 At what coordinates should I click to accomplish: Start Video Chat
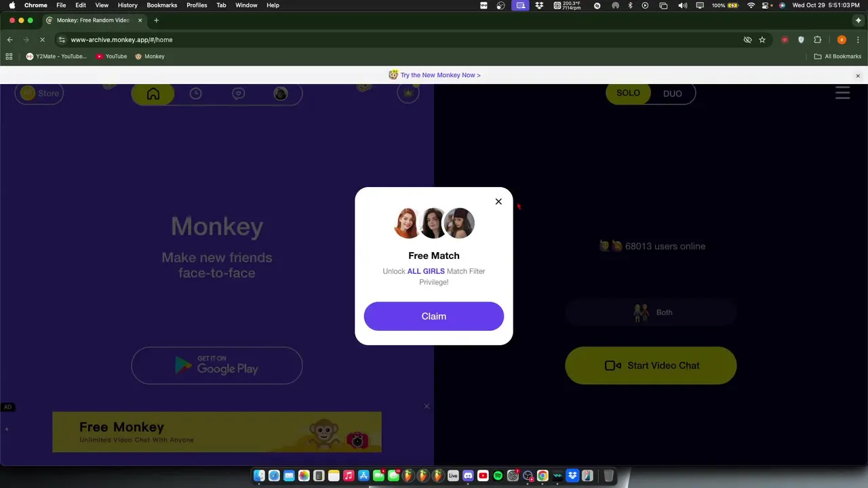pos(651,365)
